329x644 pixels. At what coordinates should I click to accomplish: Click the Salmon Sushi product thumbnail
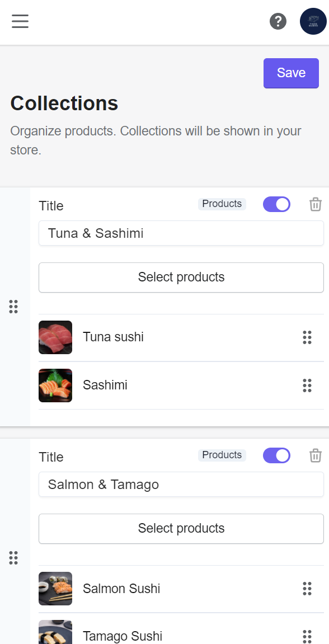(55, 589)
